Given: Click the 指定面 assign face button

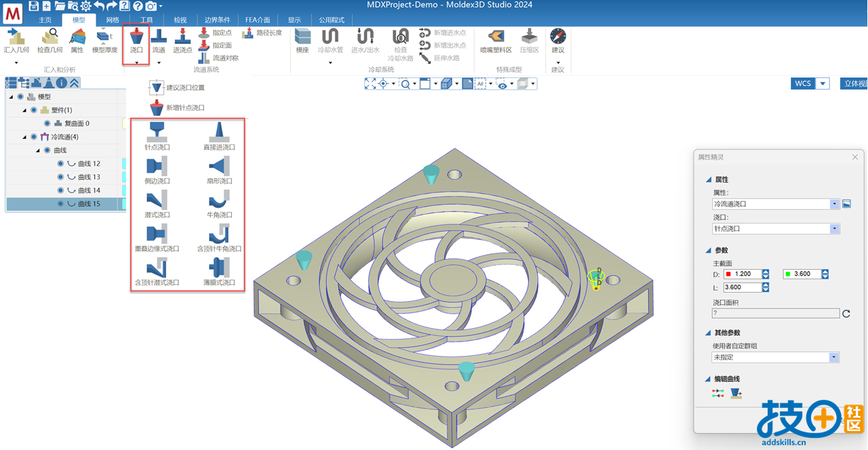Looking at the screenshot, I should tap(215, 45).
